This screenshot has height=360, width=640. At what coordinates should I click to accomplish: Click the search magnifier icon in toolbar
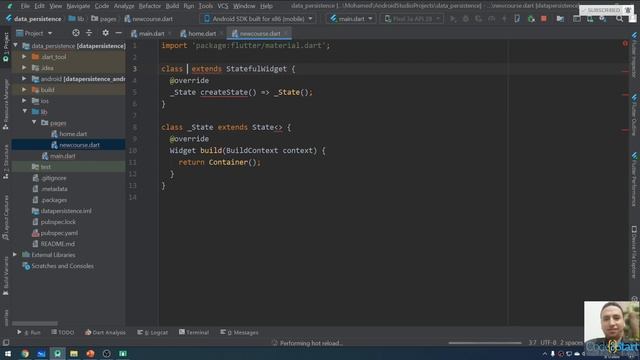click(620, 19)
